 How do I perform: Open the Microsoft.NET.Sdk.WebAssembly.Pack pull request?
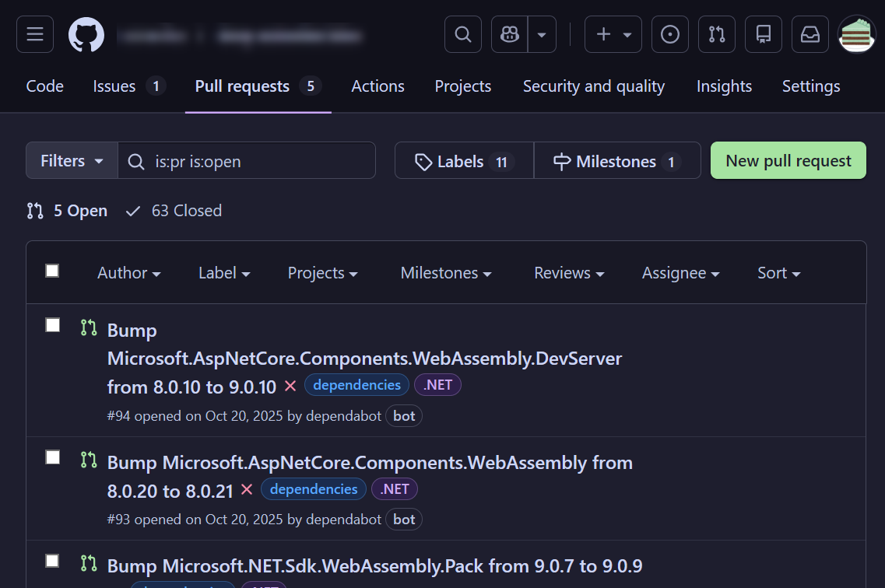[x=374, y=566]
